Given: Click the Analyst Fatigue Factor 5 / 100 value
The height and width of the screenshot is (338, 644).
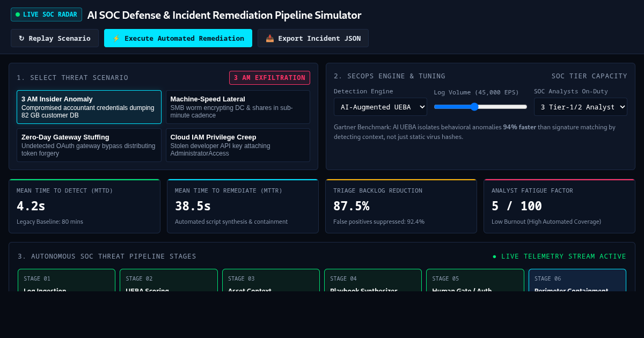Looking at the screenshot, I should 517,206.
